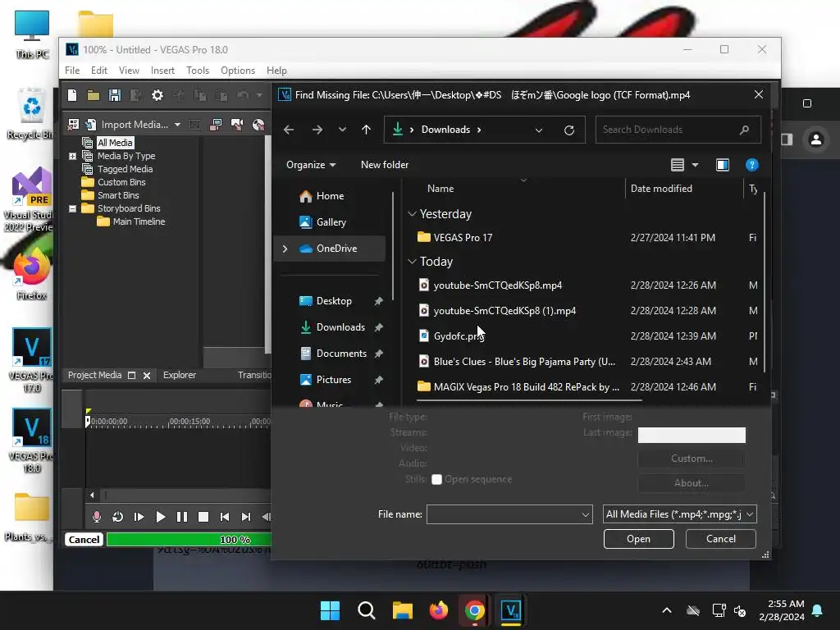
Task: Open Firefox from the taskbar
Action: tap(439, 610)
